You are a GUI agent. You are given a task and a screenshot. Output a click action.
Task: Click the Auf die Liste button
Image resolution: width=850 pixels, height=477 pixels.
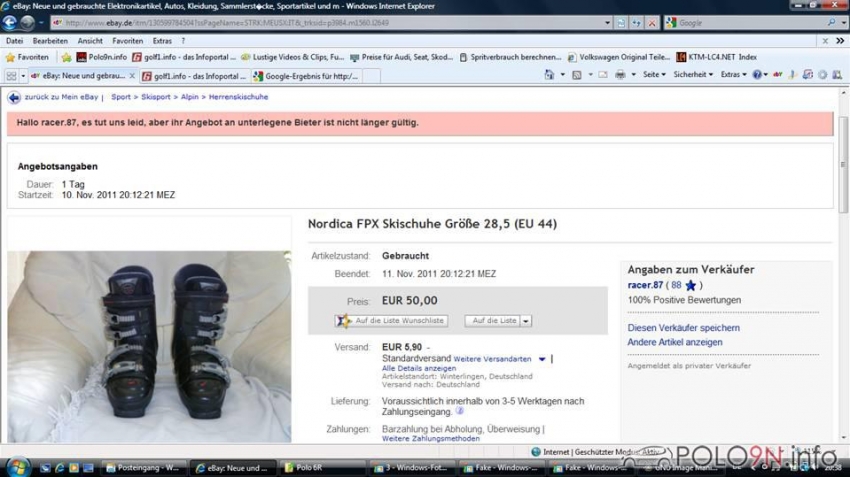pos(493,321)
